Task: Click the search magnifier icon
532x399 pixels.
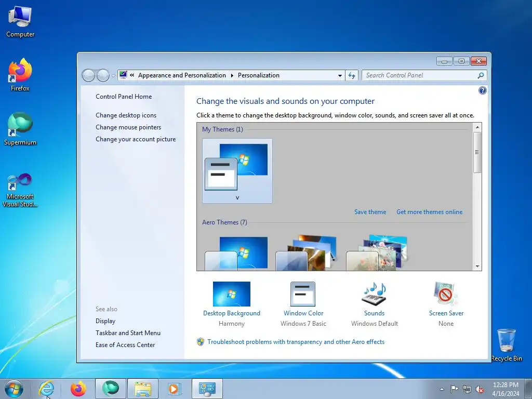Action: tap(481, 75)
